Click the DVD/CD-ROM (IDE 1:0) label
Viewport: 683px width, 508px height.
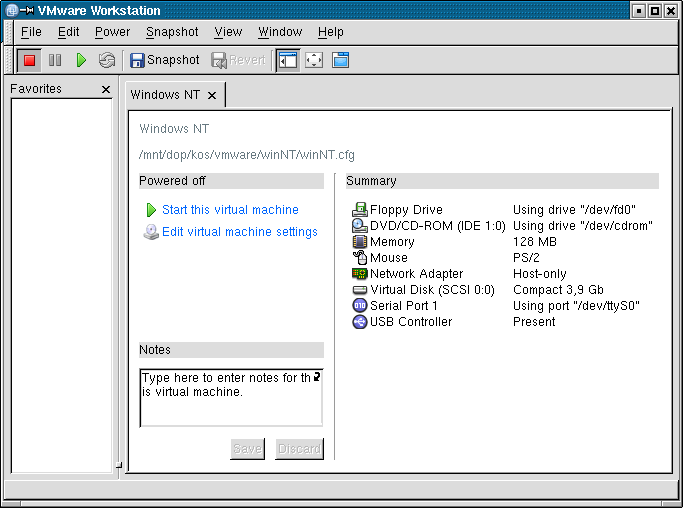[x=438, y=226]
